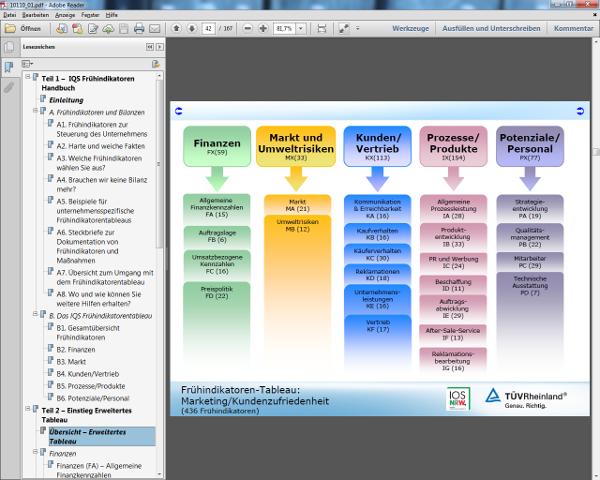
Task: Click the print icon in the toolbar
Action: coord(139,28)
